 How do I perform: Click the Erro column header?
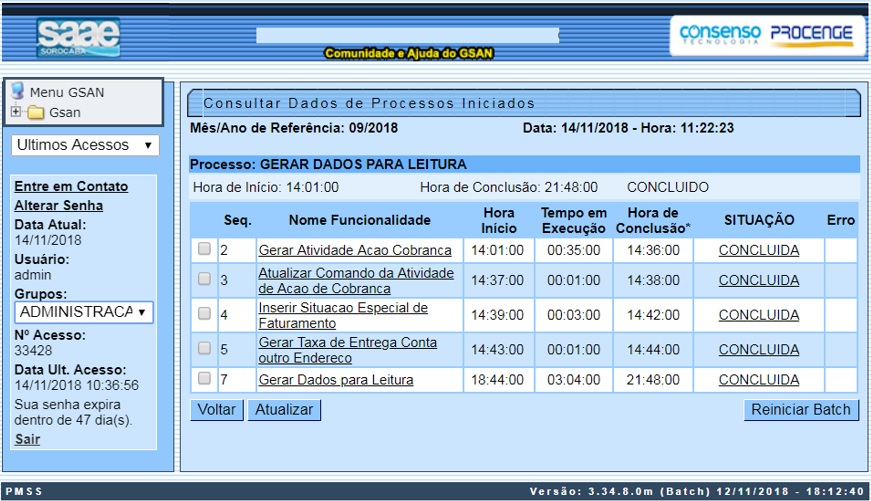(x=840, y=221)
